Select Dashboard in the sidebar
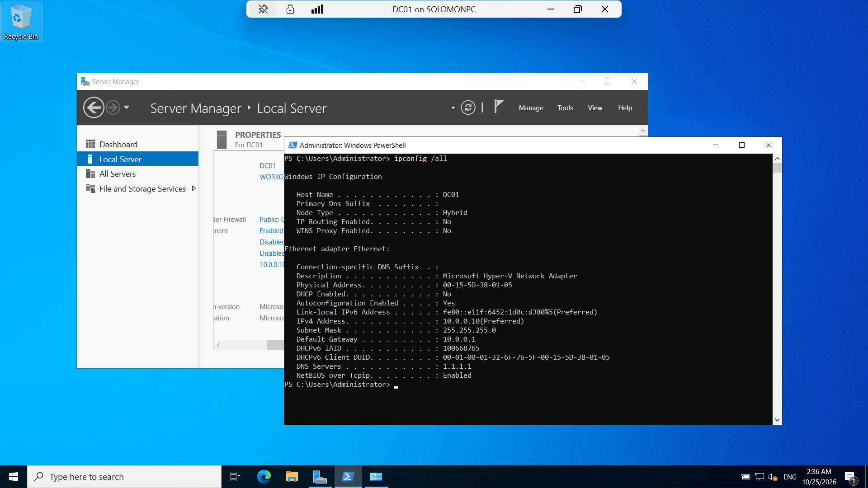 pos(137,144)
